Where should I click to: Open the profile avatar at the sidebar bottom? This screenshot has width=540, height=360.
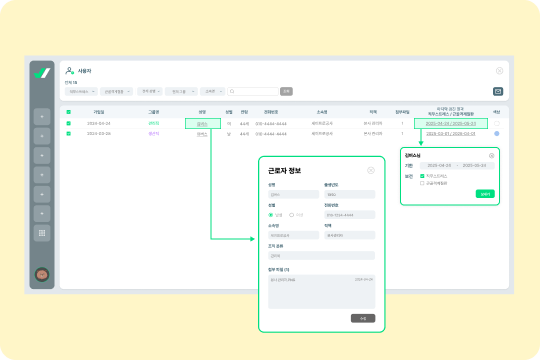pos(42,275)
